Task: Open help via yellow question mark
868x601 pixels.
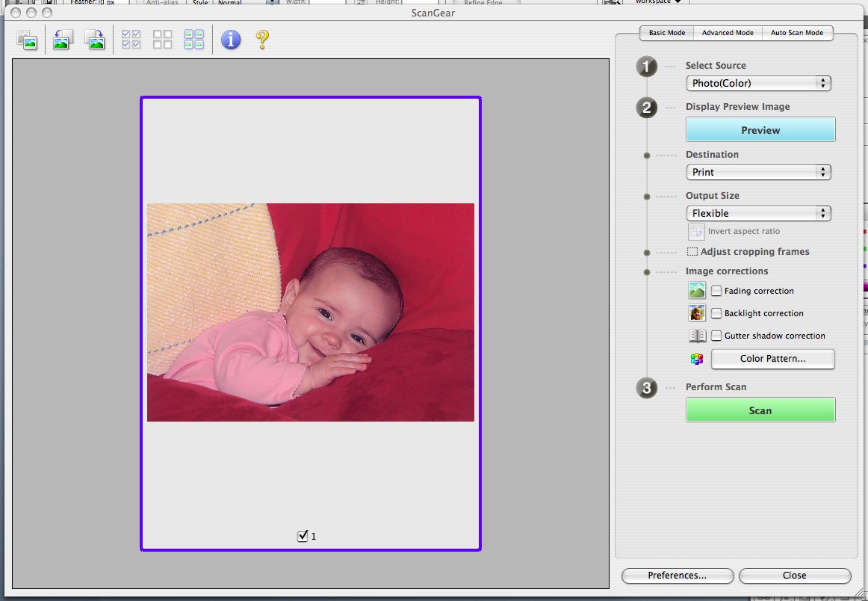Action: point(262,40)
